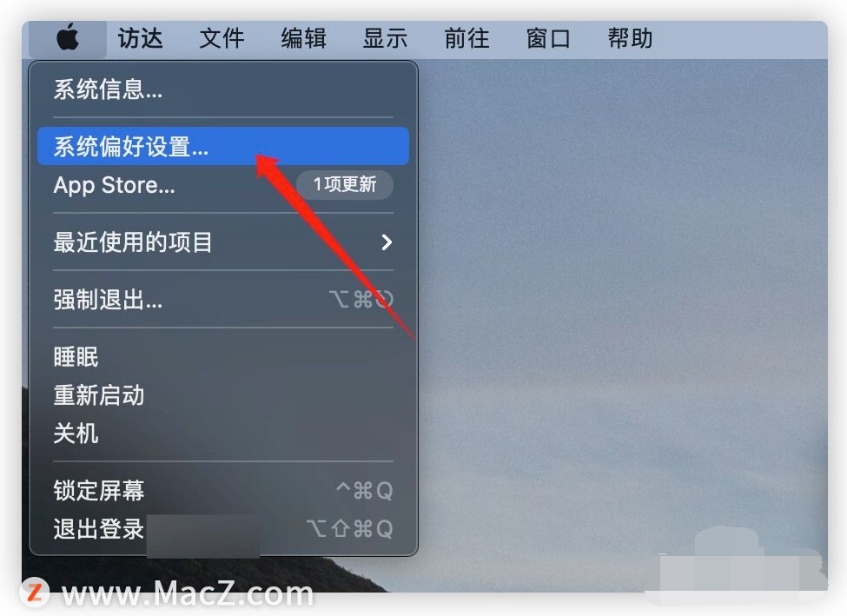
Task: Choose 睡眠 to sleep the Mac
Action: pos(223,357)
